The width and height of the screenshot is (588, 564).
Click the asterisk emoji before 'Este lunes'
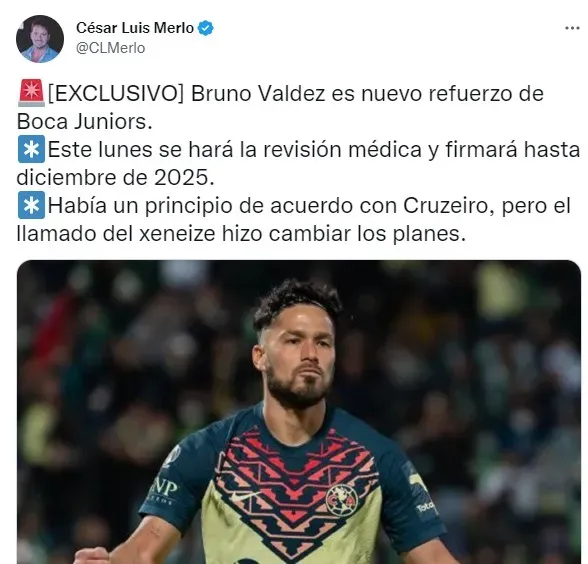(32, 149)
